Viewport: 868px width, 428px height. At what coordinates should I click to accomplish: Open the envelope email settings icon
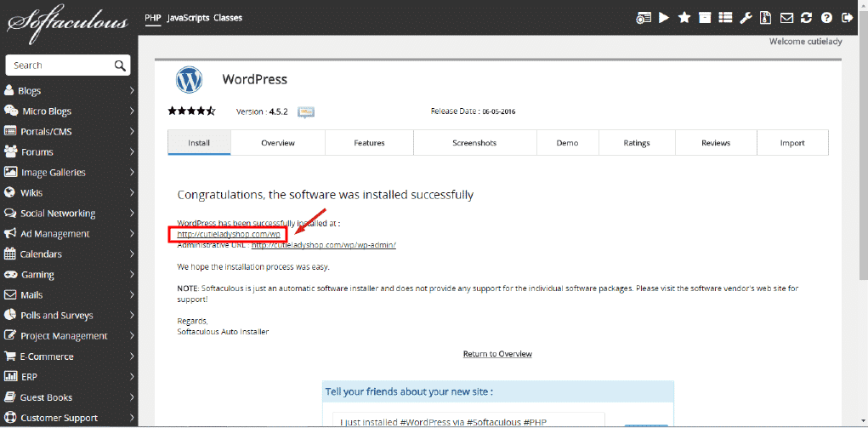[786, 18]
